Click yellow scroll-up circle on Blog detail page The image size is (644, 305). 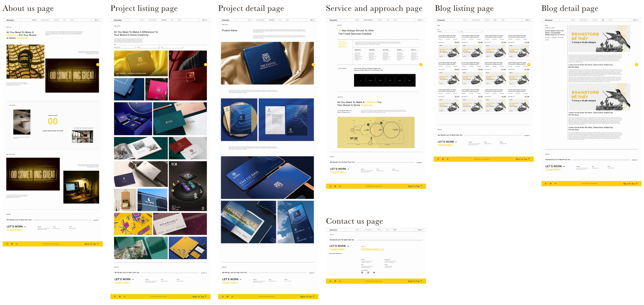(636, 65)
